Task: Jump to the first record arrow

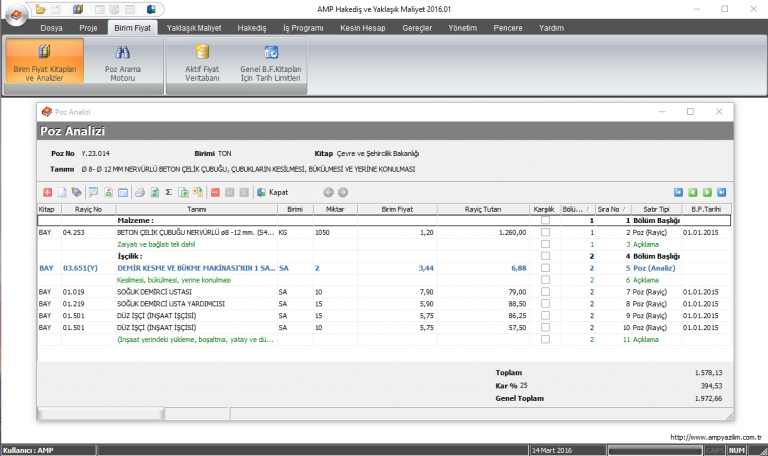Action: click(679, 191)
